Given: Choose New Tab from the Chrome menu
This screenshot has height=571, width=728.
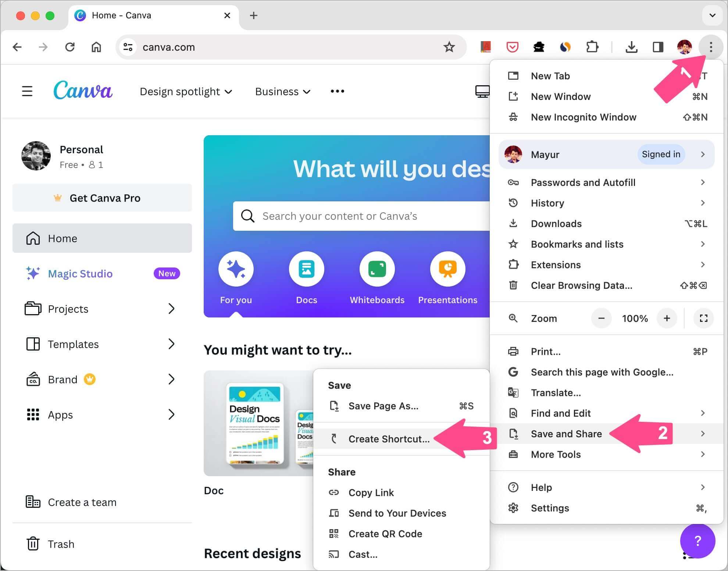Looking at the screenshot, I should tap(607, 76).
